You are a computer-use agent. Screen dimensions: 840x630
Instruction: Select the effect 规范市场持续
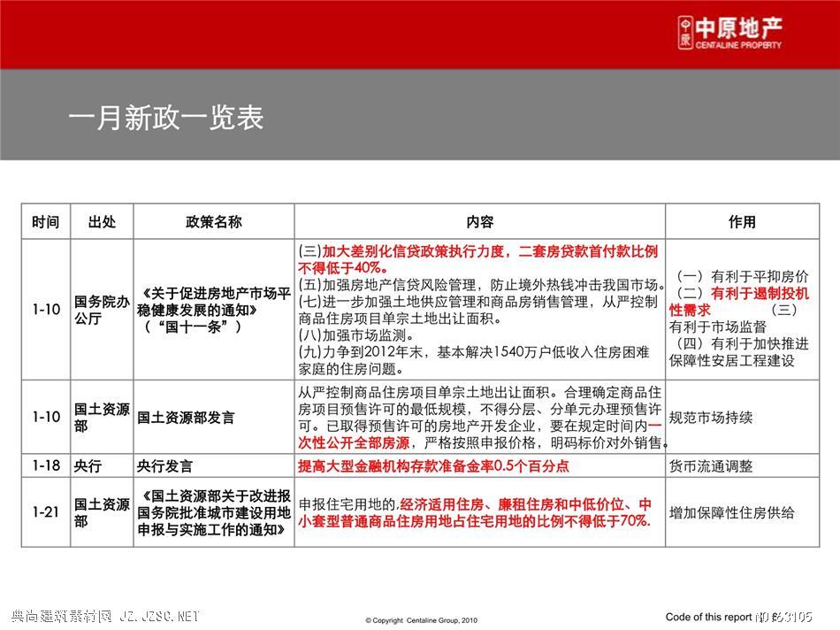(711, 417)
